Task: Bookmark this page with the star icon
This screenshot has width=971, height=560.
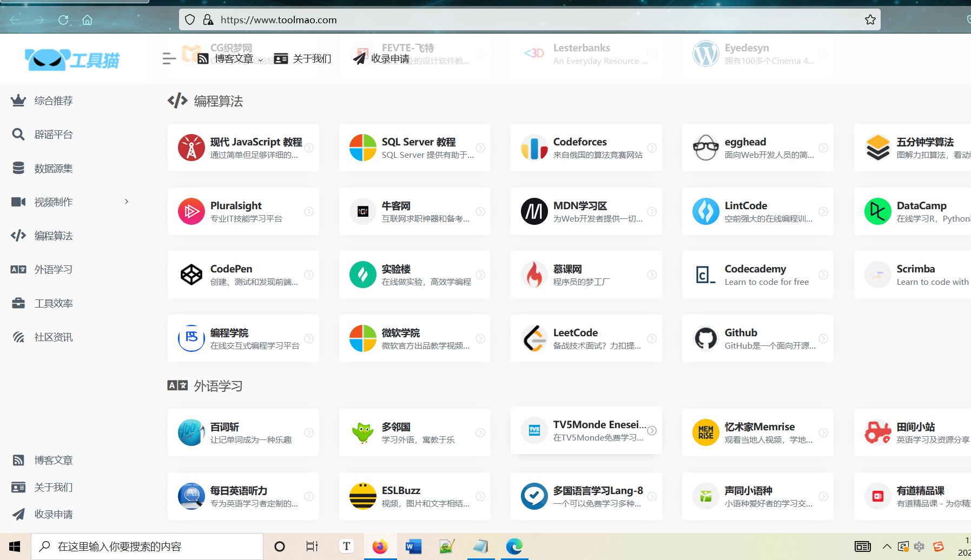Action: (870, 20)
